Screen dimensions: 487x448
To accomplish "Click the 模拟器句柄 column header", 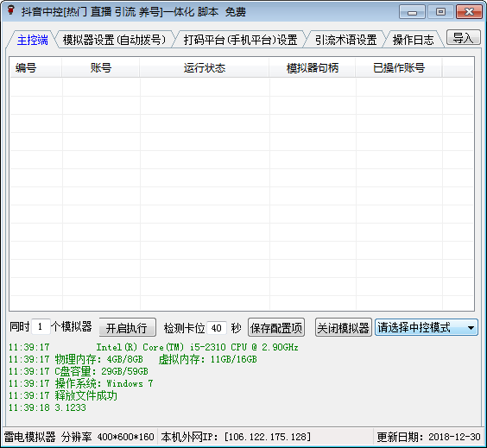I will click(313, 67).
